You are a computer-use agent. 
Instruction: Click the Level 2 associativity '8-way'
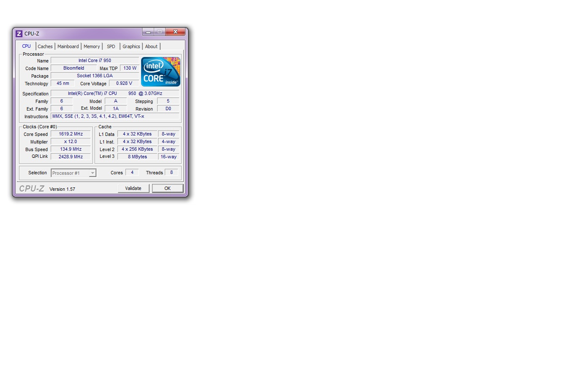[x=169, y=149]
